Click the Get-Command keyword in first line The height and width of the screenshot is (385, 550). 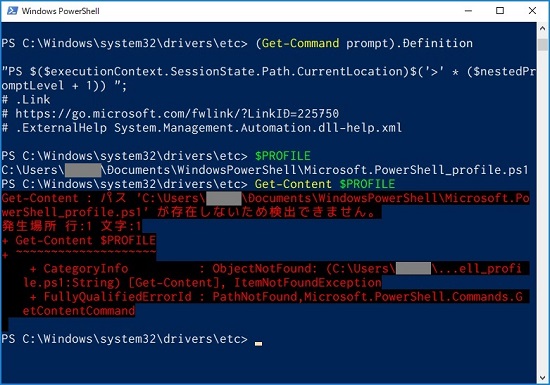pos(300,43)
